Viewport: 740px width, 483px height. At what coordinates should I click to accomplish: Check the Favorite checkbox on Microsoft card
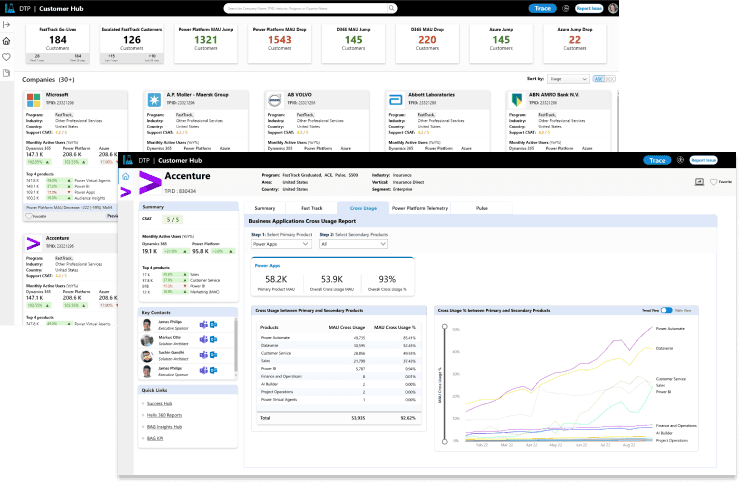(x=29, y=215)
